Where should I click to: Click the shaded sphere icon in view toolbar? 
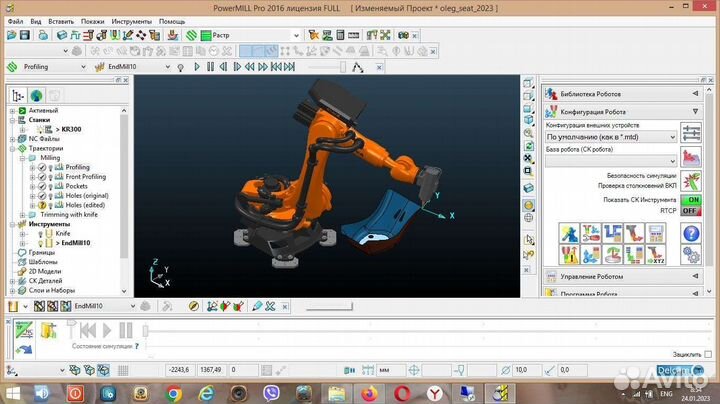tap(529, 206)
